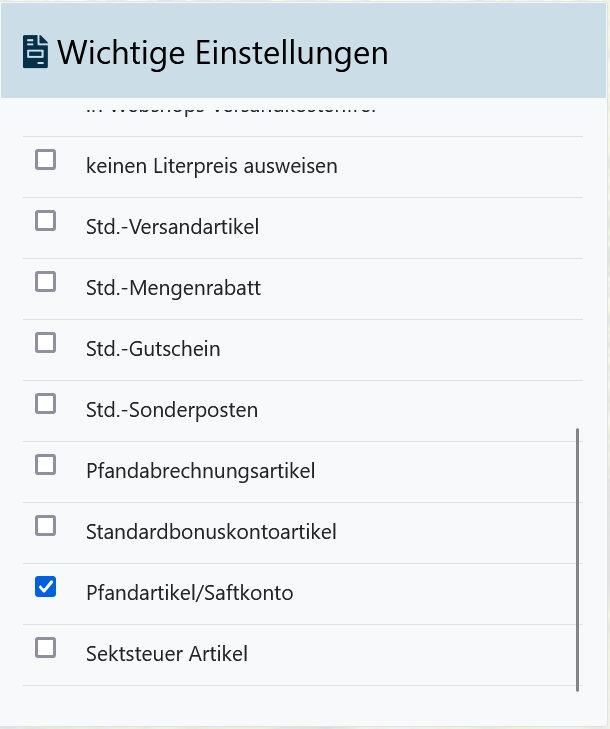
Task: Toggle the Std.-Gutschein checkbox on
Action: click(x=45, y=342)
